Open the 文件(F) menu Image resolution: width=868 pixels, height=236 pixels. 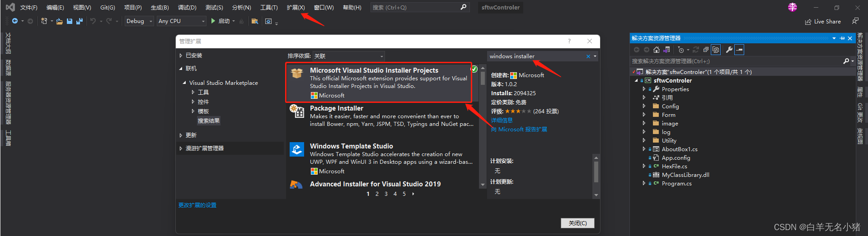(28, 8)
